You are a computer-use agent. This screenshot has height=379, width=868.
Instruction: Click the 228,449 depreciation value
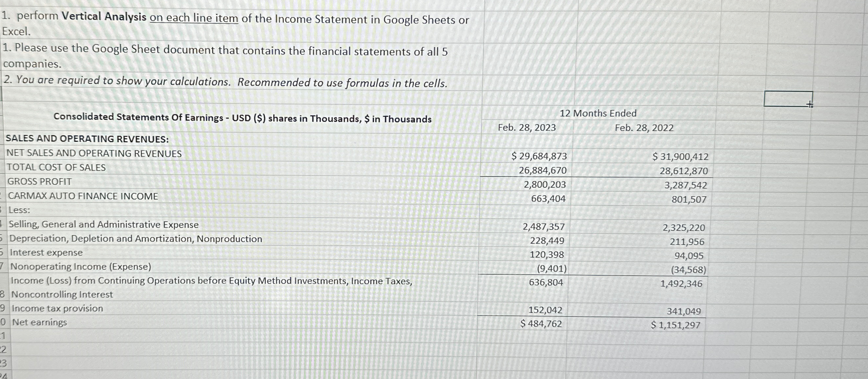pyautogui.click(x=547, y=241)
